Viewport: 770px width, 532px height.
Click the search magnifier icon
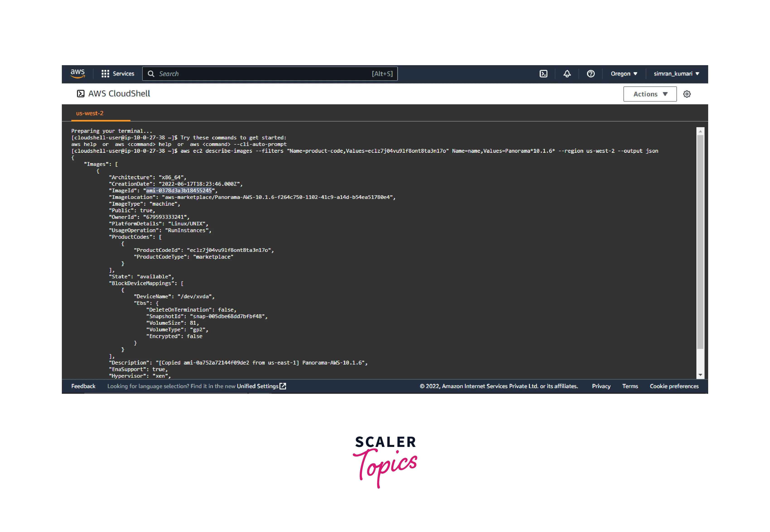pyautogui.click(x=151, y=74)
